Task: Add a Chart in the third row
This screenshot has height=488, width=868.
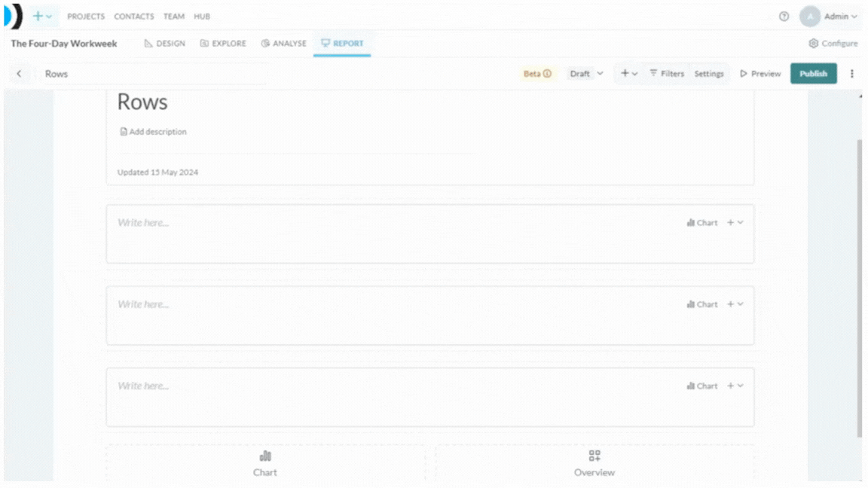Action: click(x=702, y=386)
